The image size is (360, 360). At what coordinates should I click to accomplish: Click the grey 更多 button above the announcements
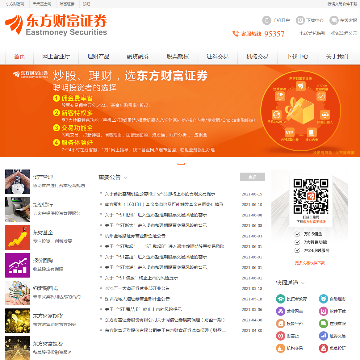pyautogui.click(x=252, y=177)
